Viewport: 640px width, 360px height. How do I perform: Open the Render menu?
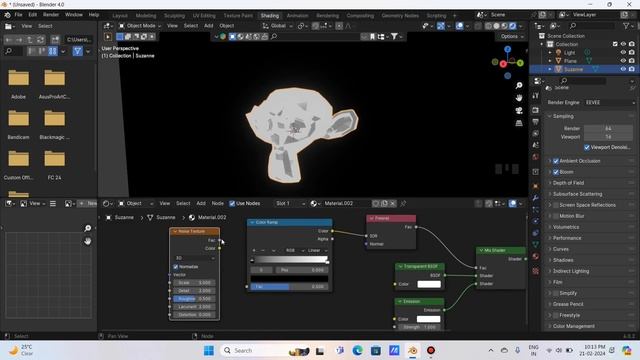[x=51, y=15]
